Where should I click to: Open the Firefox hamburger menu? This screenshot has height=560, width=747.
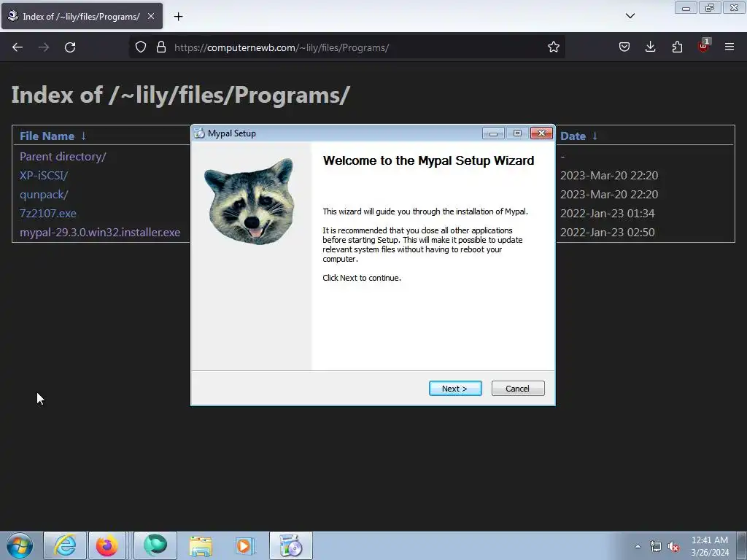729,47
